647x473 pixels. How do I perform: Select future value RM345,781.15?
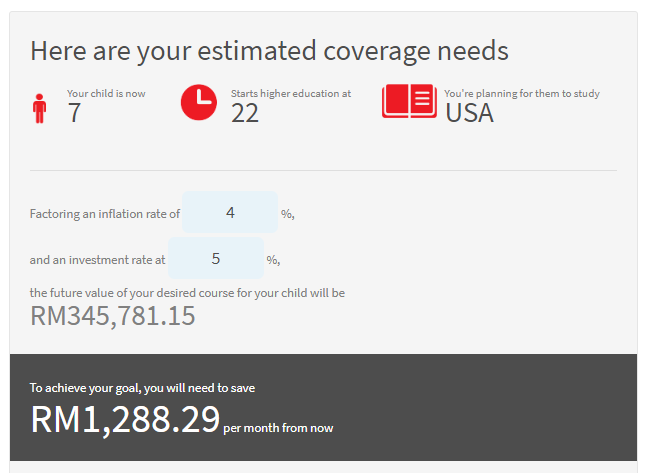click(x=113, y=316)
